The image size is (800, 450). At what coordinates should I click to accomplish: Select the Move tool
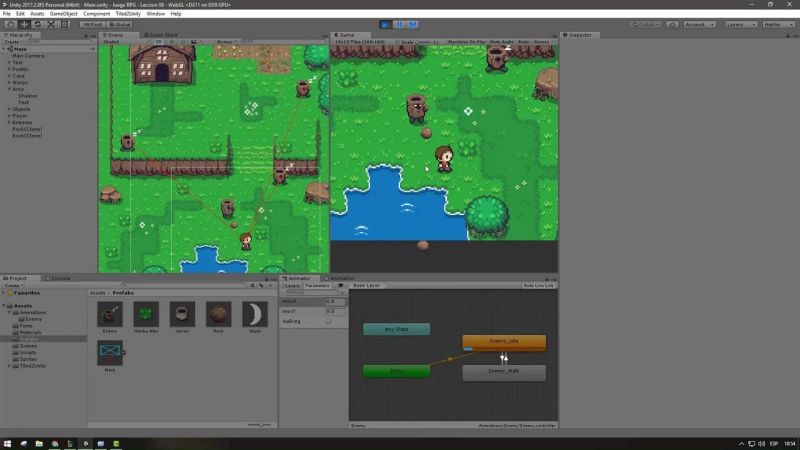pyautogui.click(x=24, y=24)
